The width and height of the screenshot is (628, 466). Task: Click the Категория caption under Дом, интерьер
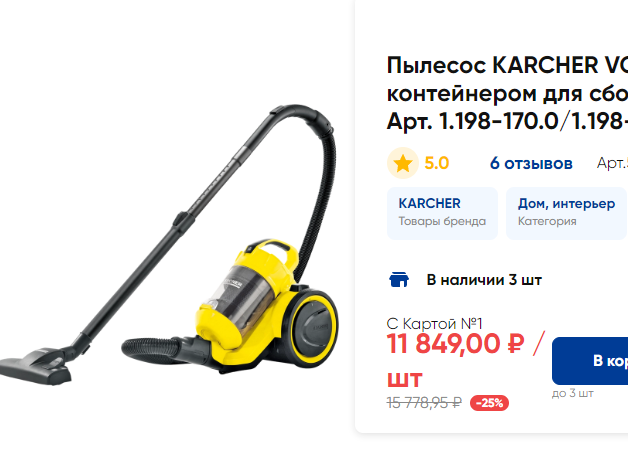(x=547, y=221)
